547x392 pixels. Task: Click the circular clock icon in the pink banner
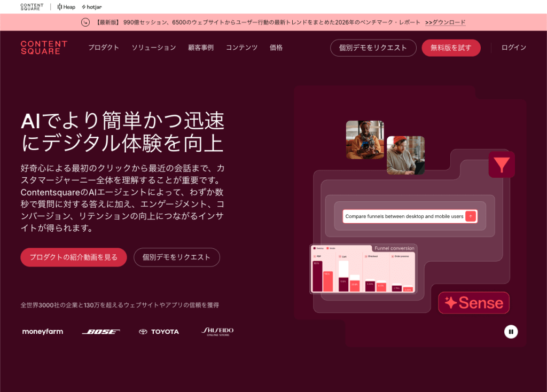[x=86, y=23]
